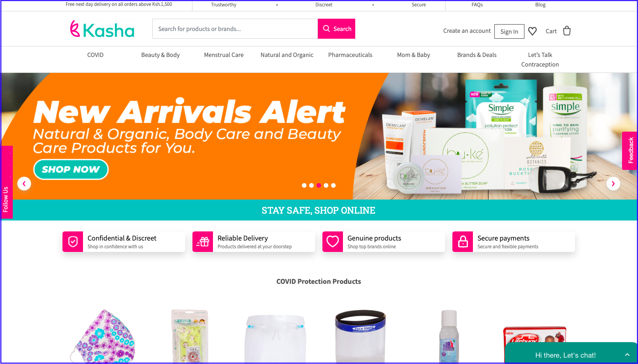
Task: Select the fifth carousel dot
Action: pyautogui.click(x=333, y=185)
